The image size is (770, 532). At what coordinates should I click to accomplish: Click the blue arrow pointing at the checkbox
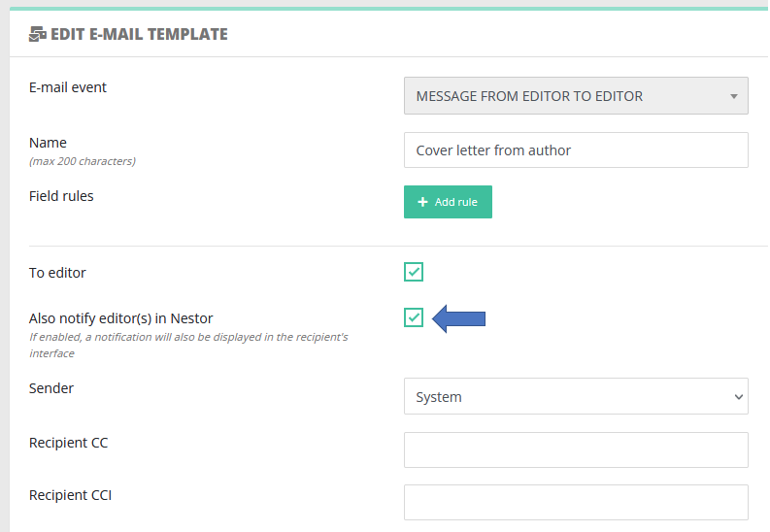tap(458, 318)
